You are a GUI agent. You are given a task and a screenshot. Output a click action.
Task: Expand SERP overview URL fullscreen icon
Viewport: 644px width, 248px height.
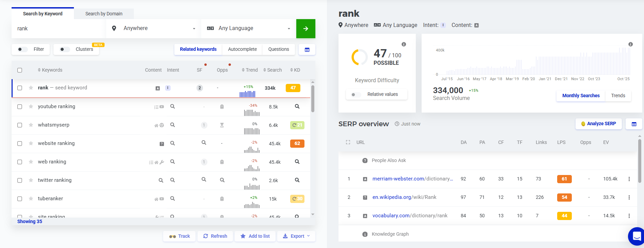coord(348,142)
